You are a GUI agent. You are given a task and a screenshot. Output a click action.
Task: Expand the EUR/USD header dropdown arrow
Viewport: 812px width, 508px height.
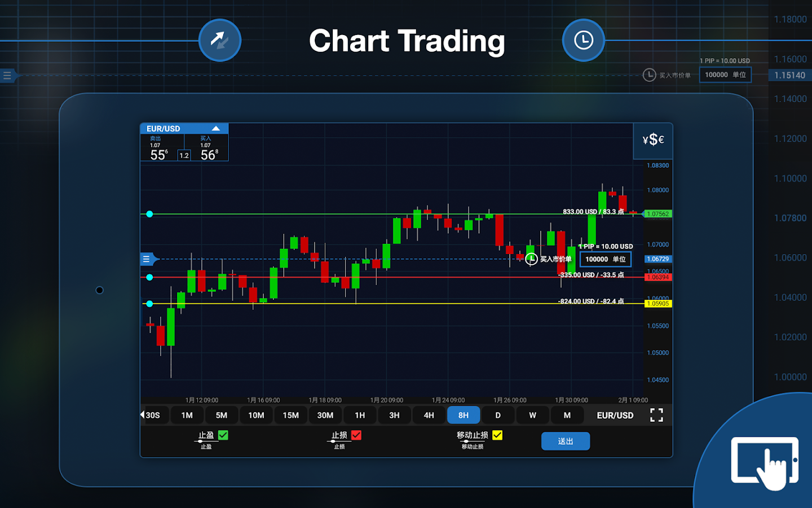[x=216, y=129]
